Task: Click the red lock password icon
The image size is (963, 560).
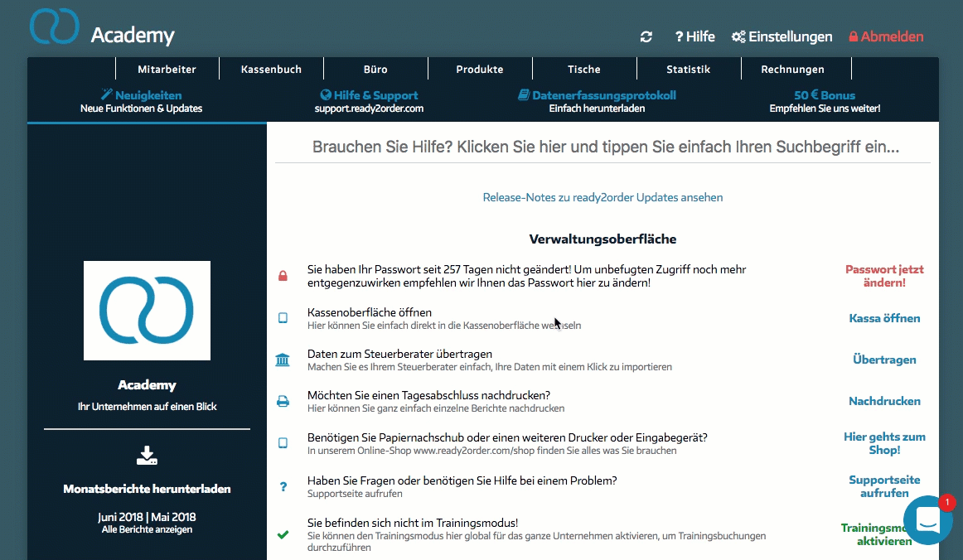Action: (x=283, y=276)
